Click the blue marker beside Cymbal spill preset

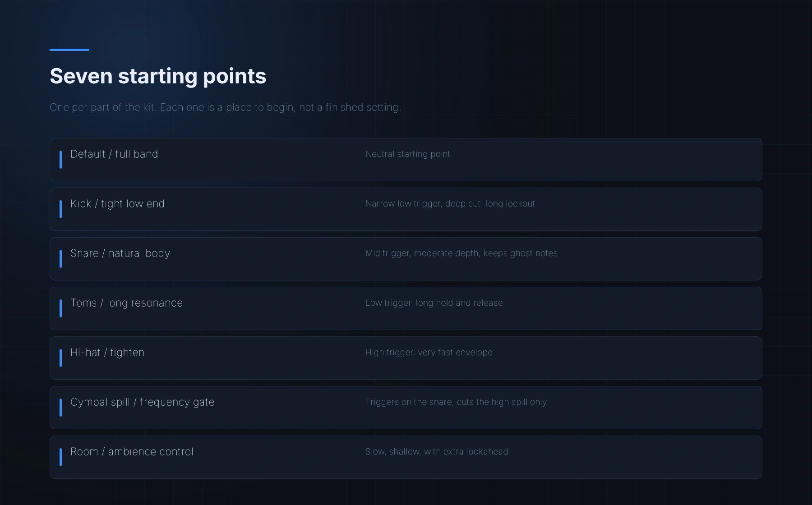click(x=60, y=408)
